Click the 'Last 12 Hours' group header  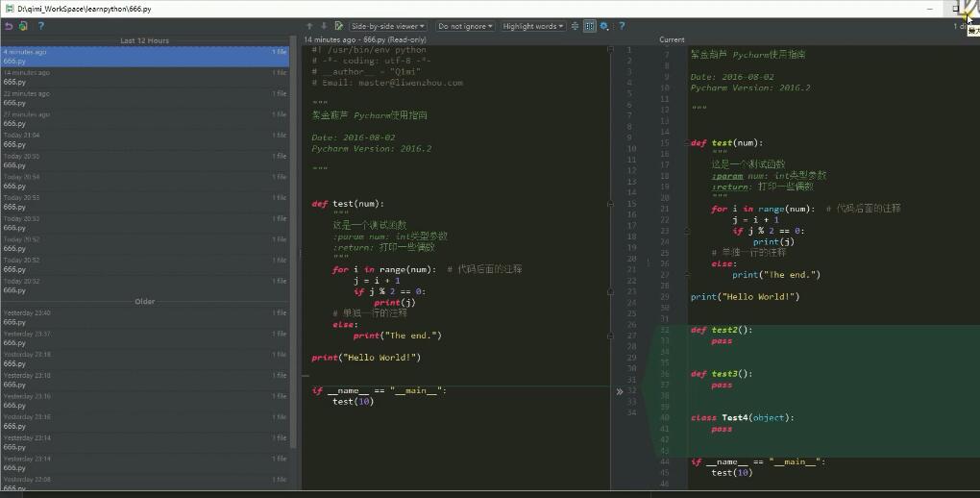(x=144, y=40)
